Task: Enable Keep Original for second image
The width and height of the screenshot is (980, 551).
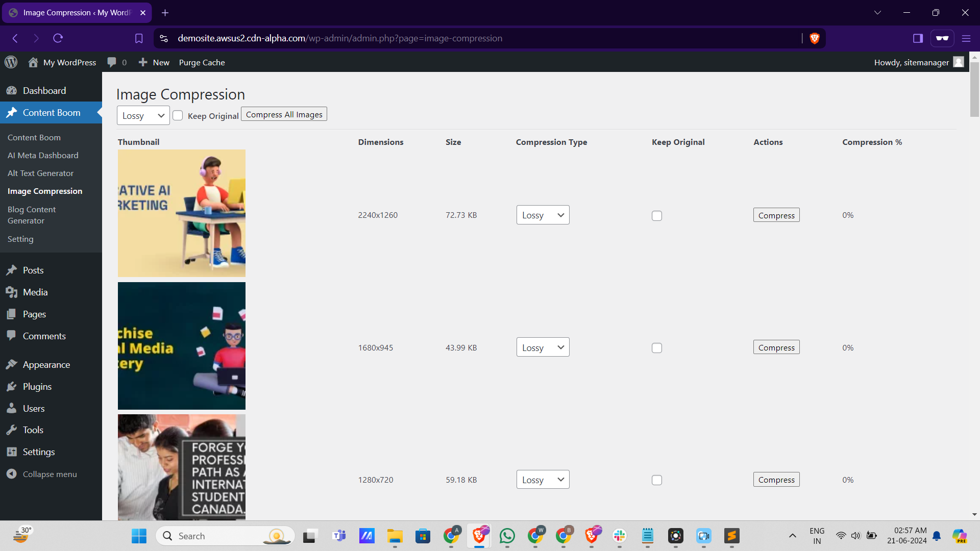Action: [x=656, y=348]
